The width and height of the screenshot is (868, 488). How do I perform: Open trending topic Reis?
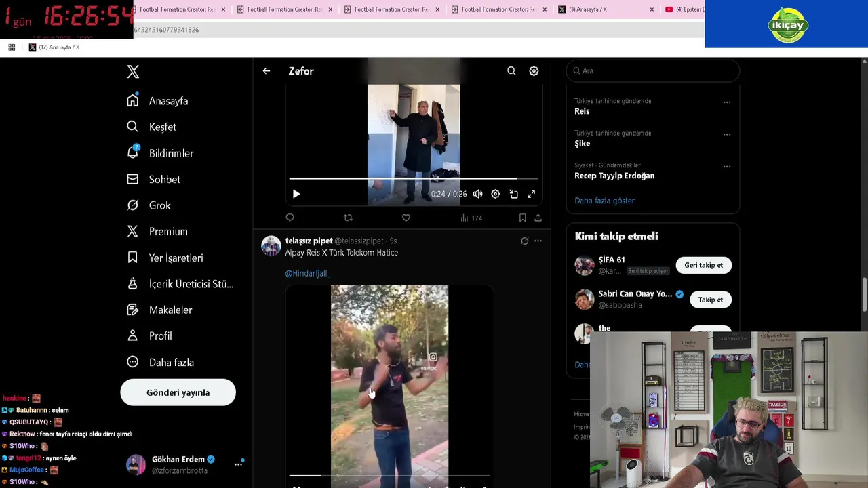[x=582, y=111]
